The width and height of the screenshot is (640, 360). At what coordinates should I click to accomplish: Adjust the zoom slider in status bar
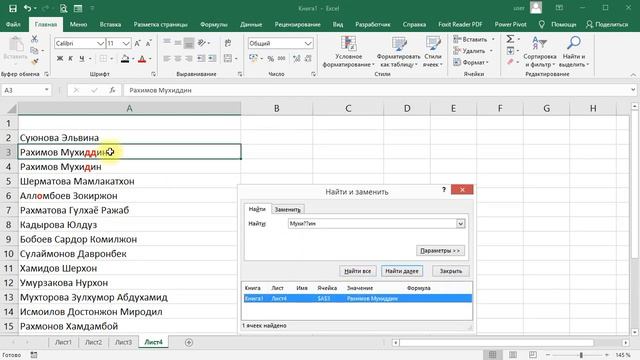click(581, 355)
